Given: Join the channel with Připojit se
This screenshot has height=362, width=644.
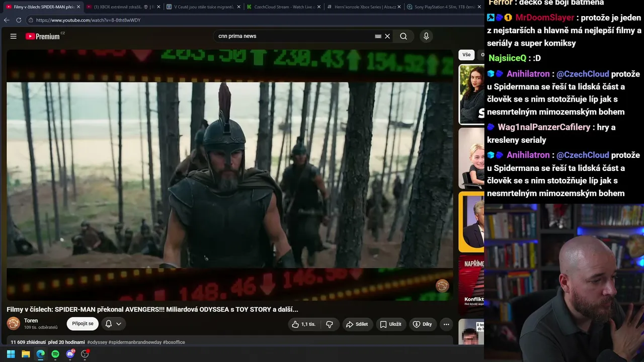Looking at the screenshot, I should (83, 324).
